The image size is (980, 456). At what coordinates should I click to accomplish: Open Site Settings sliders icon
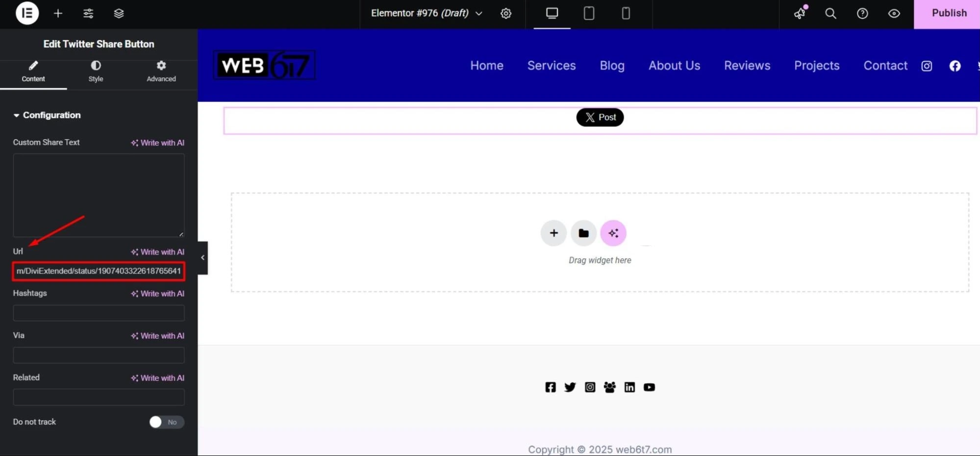[x=88, y=13]
